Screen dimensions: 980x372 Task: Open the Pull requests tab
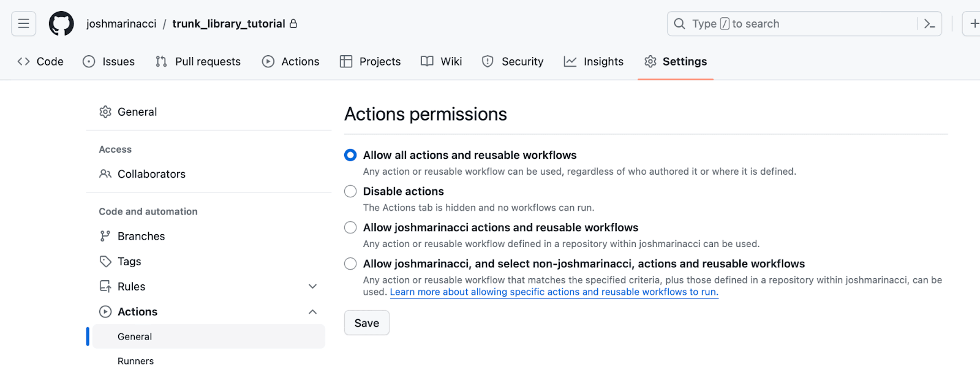tap(198, 61)
